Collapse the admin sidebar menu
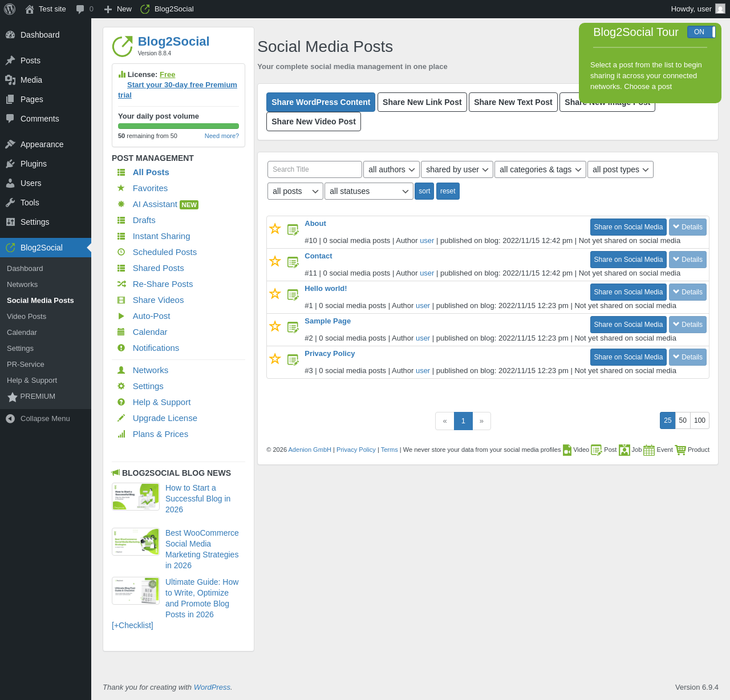The height and width of the screenshot is (700, 730). [46, 419]
